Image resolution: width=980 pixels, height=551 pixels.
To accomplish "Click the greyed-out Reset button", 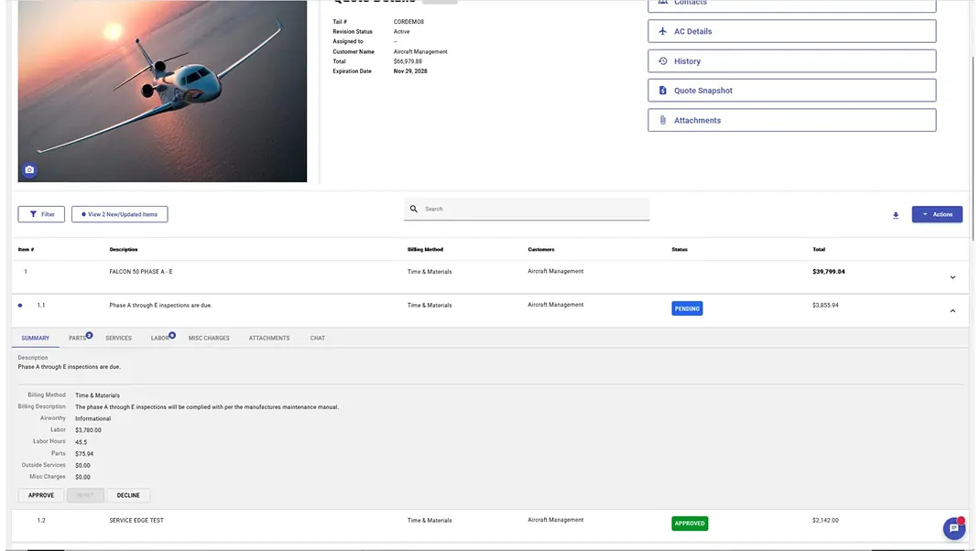I will (85, 495).
